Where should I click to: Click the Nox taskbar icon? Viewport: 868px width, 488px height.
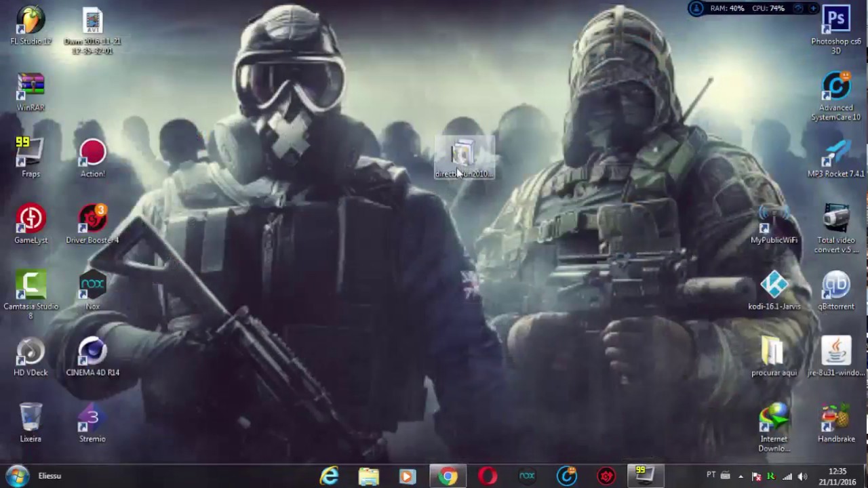point(527,476)
